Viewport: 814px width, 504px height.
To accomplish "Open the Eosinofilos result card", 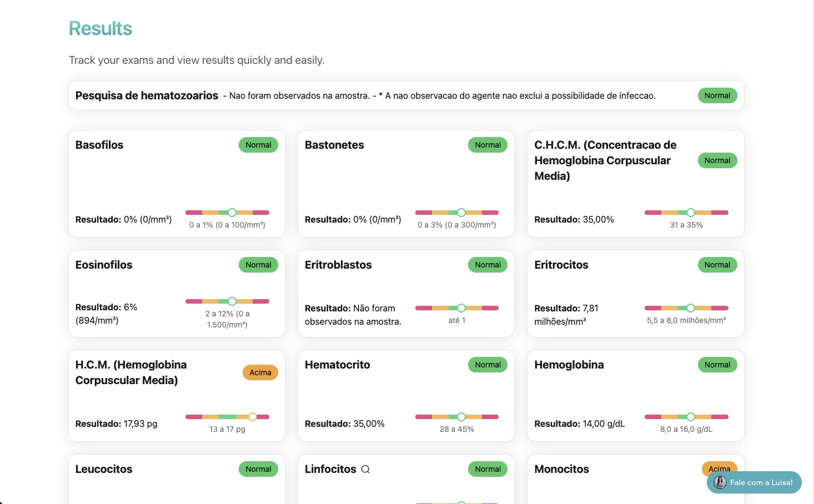I will (177, 294).
